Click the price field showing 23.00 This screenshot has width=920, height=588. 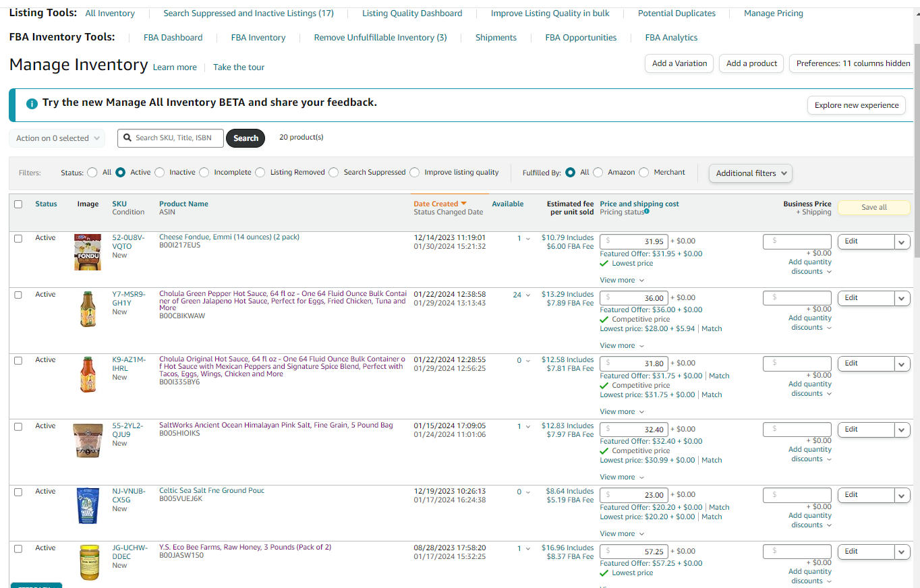coord(634,495)
